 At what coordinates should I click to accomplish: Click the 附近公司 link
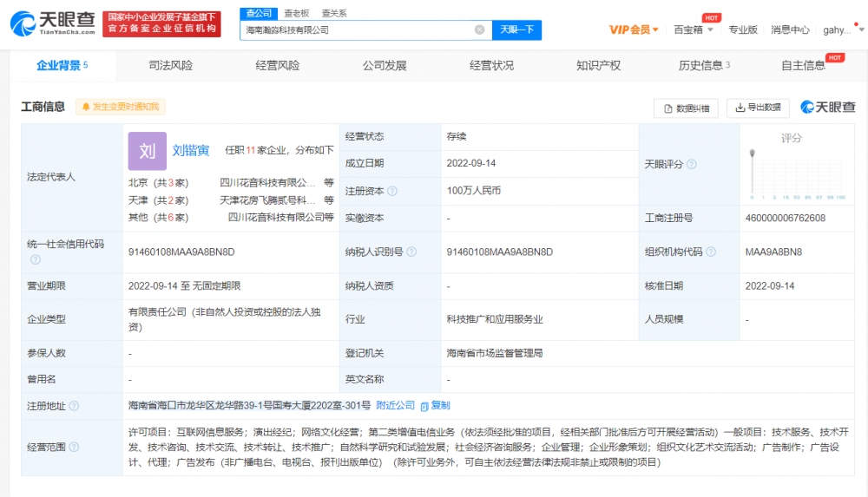[395, 405]
